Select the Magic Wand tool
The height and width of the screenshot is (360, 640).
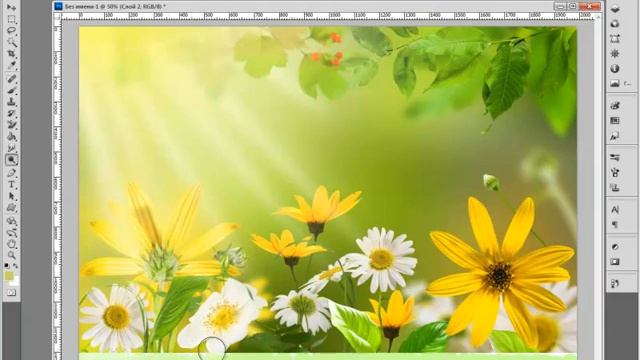click(x=11, y=42)
